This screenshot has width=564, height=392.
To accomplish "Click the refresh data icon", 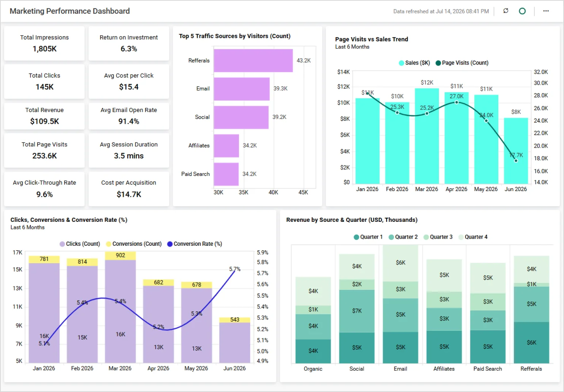I will pyautogui.click(x=505, y=11).
